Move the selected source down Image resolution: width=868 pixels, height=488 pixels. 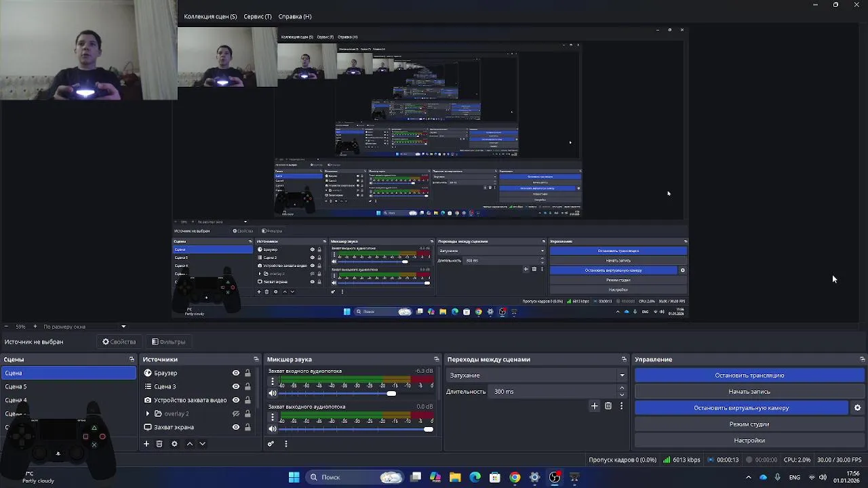202,444
